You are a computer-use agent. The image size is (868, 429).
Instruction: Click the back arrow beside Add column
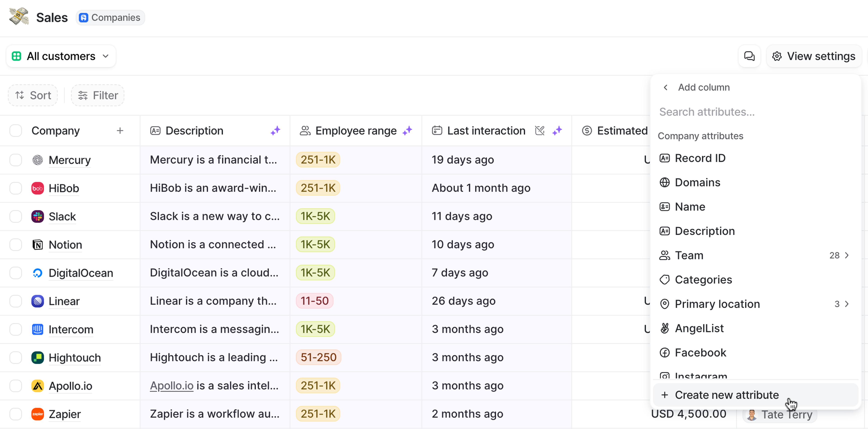[665, 87]
